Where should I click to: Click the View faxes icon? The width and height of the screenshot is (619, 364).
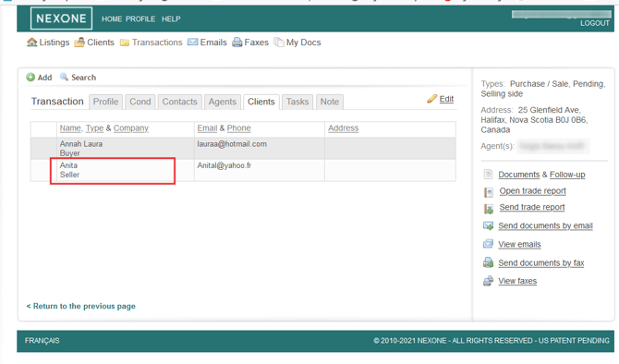(489, 281)
